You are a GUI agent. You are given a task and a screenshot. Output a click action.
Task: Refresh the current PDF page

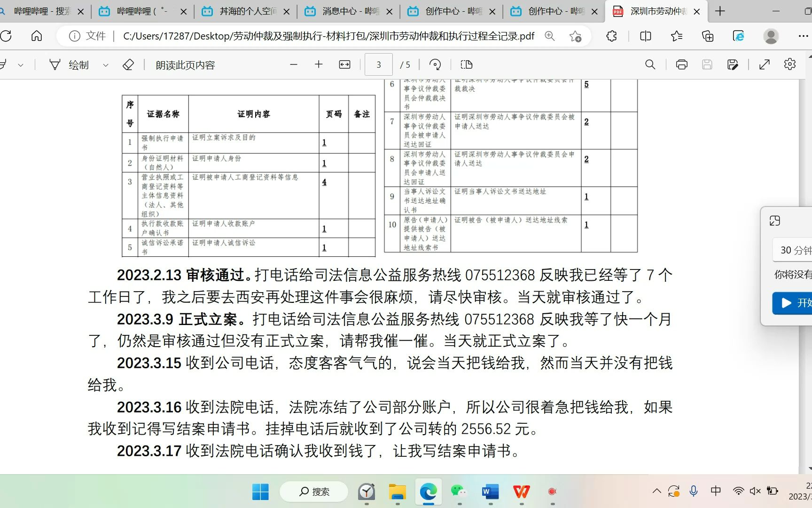[x=6, y=36]
